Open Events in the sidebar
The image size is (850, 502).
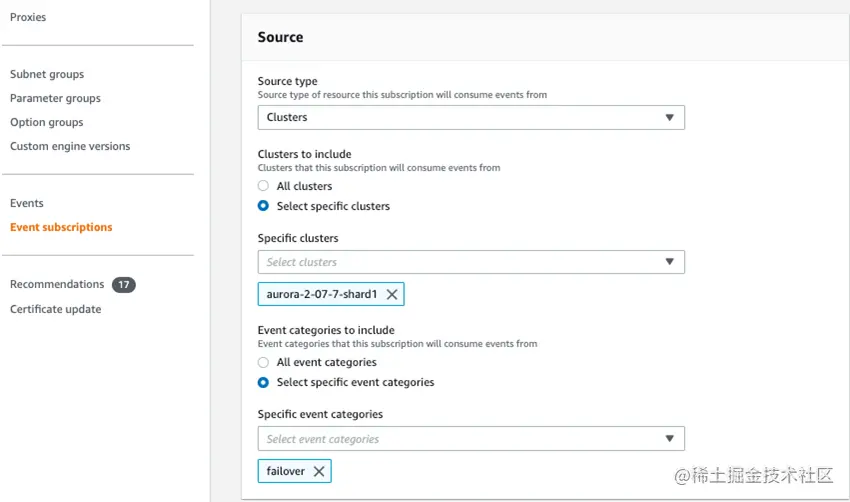pyautogui.click(x=27, y=203)
